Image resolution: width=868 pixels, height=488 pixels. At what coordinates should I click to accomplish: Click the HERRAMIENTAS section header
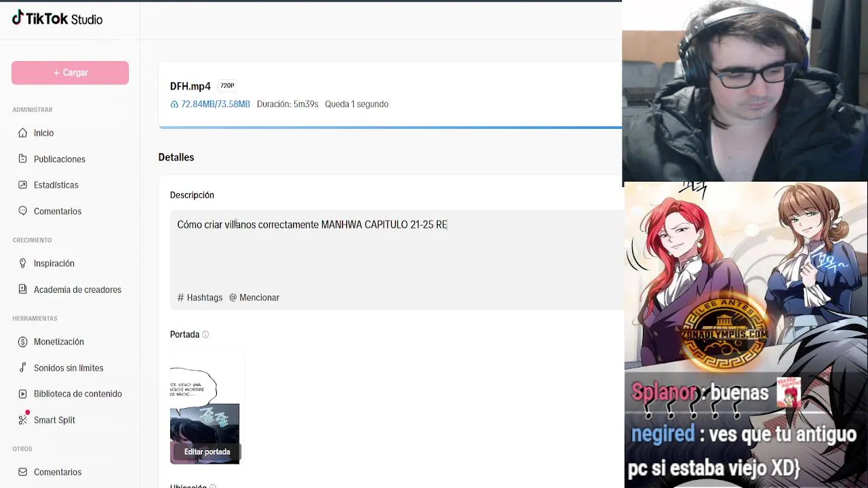click(x=35, y=319)
